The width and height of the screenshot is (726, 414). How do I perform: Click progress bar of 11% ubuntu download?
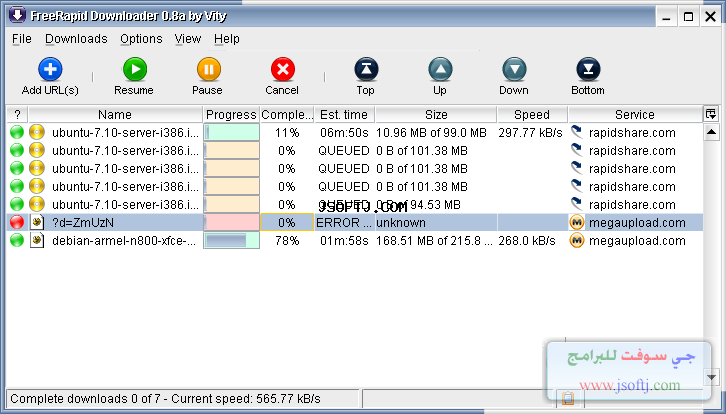pos(232,132)
